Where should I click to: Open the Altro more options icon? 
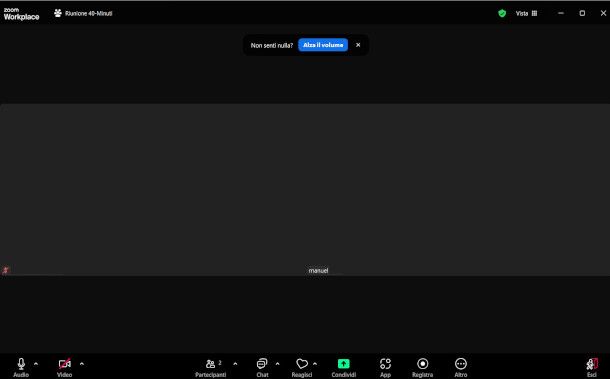(461, 364)
